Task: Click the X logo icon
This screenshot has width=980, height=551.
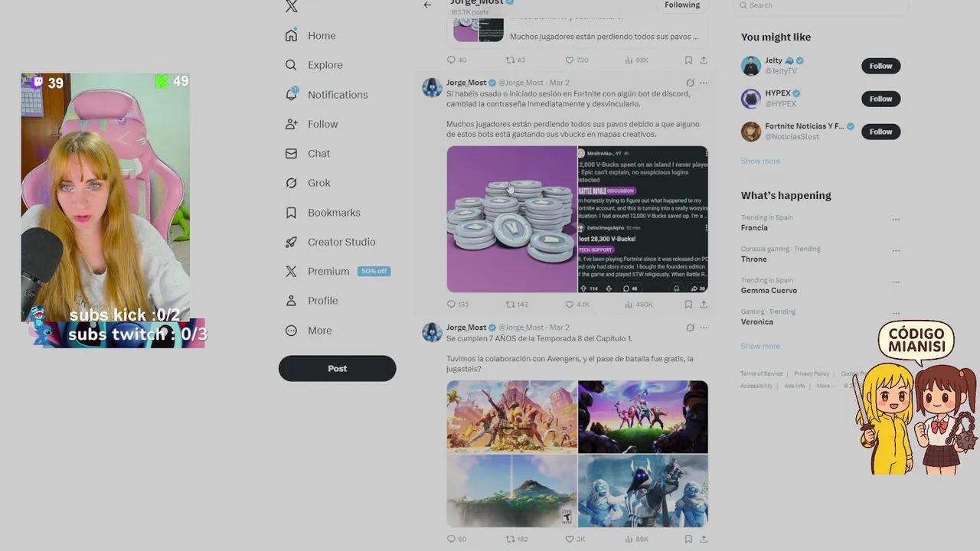Action: point(291,6)
